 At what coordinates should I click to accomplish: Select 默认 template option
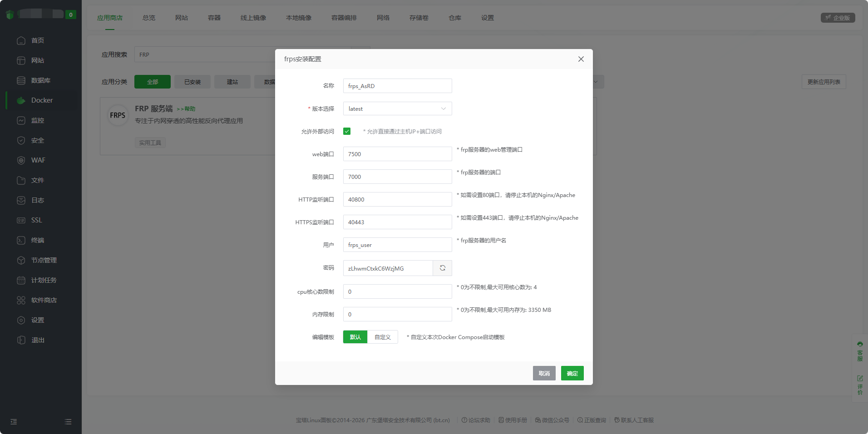pos(355,337)
